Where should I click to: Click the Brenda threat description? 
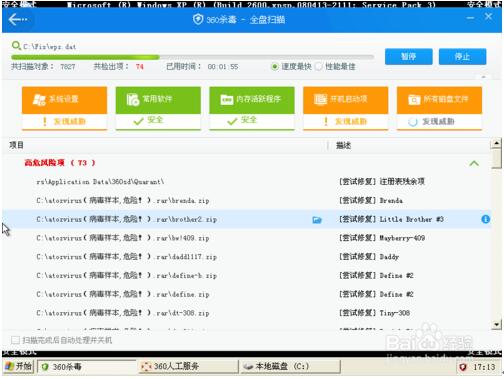point(391,201)
